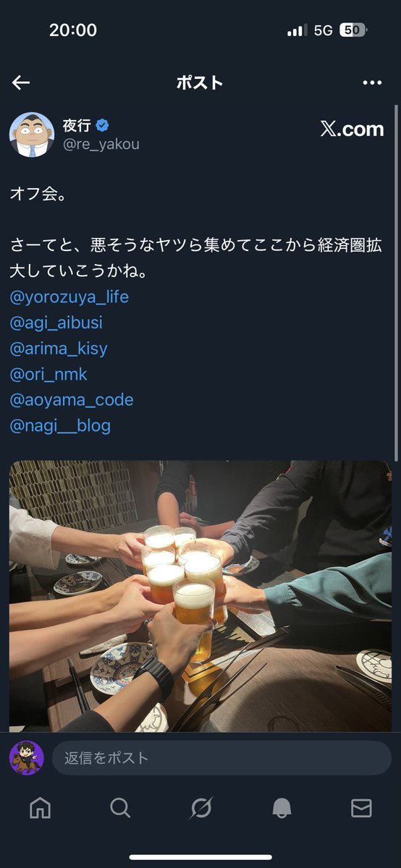
Task: Open the @nagi__blog mention
Action: pyautogui.click(x=60, y=425)
